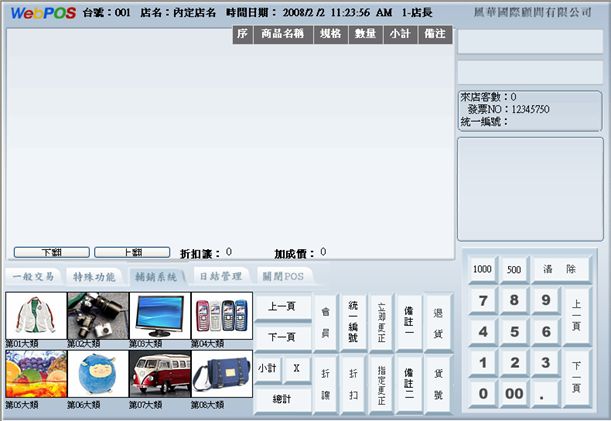Tap keypad digit 8

click(514, 300)
